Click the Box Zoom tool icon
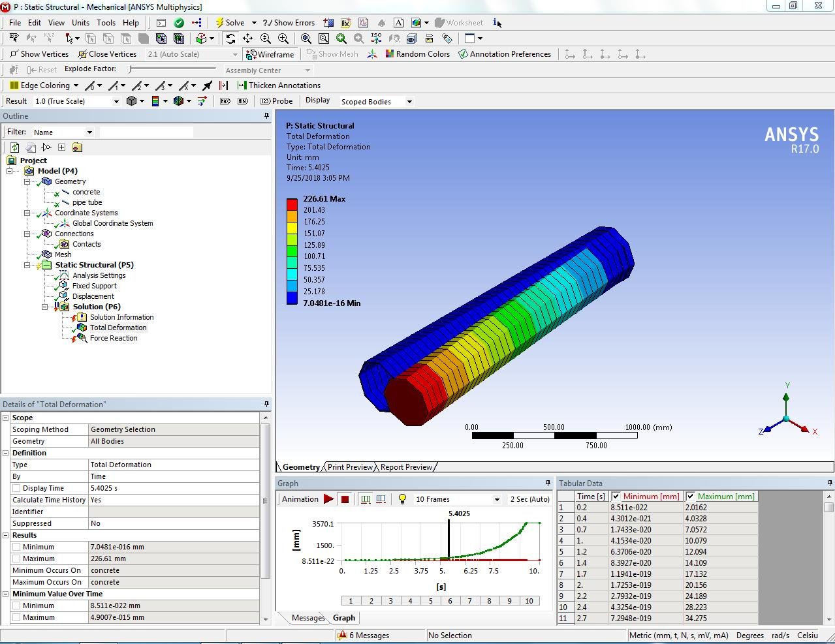Screen dimensions: 835x644 [x=283, y=38]
